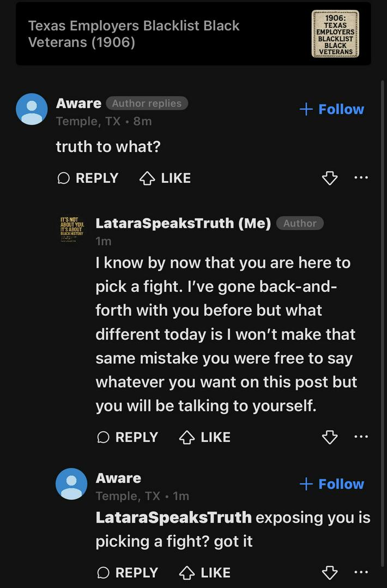Reply to "truth to what?" comment
The height and width of the screenshot is (588, 387).
88,178
